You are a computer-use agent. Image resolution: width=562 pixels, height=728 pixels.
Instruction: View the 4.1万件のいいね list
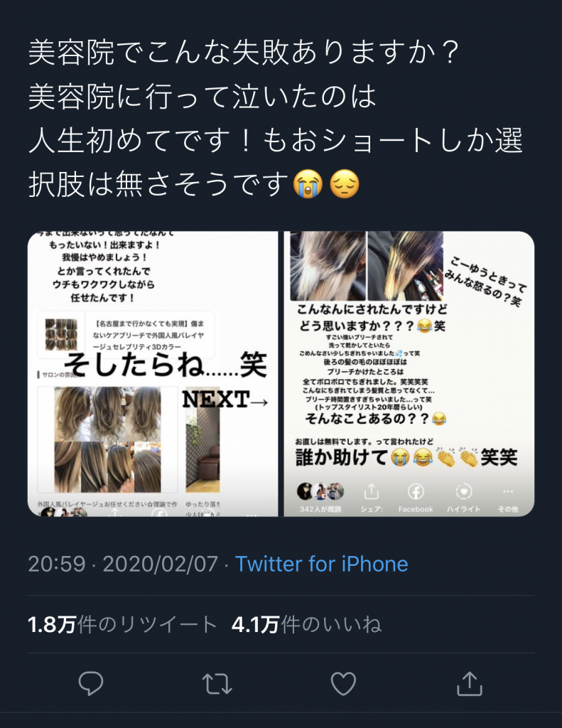coord(306,624)
